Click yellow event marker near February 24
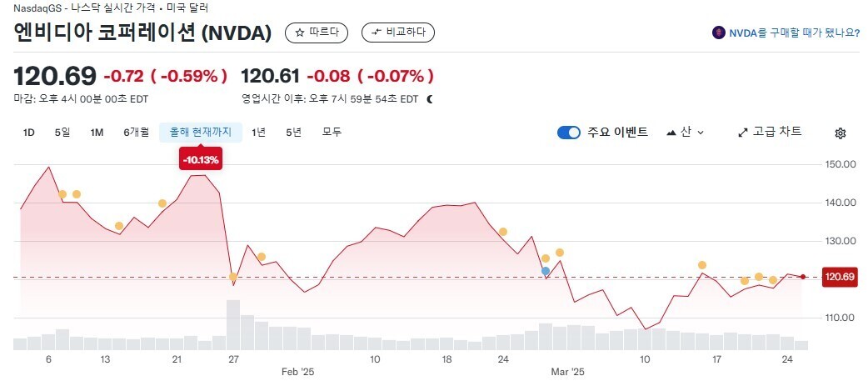Viewport: 868px width, 381px height. [x=502, y=232]
